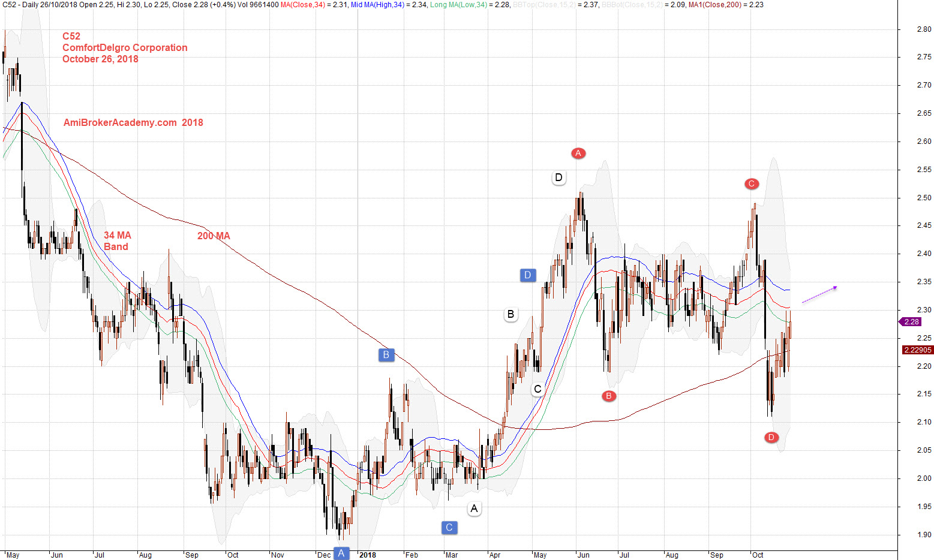934x560 pixels.
Task: Click the 2.65 price axis value
Action: [x=924, y=113]
